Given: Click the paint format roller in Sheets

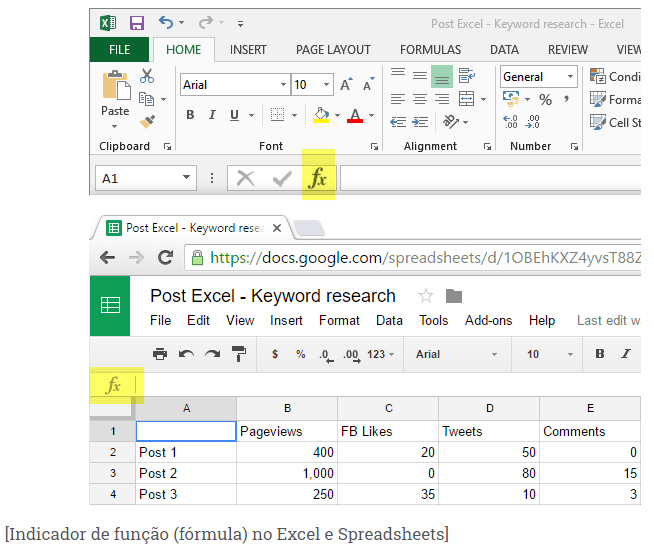Looking at the screenshot, I should [x=238, y=354].
